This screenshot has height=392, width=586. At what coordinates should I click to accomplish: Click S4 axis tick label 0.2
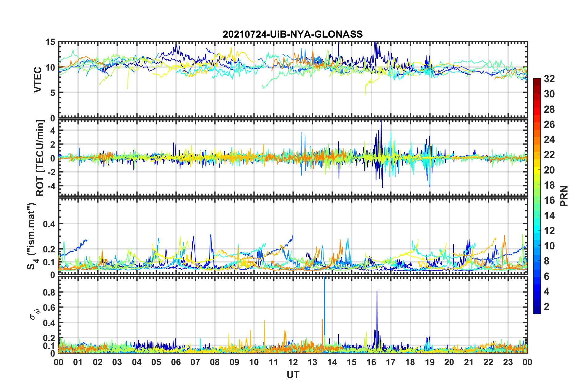coord(49,250)
